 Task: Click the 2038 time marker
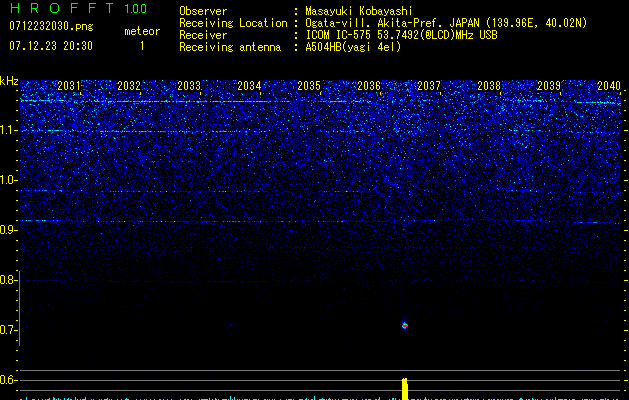489,85
